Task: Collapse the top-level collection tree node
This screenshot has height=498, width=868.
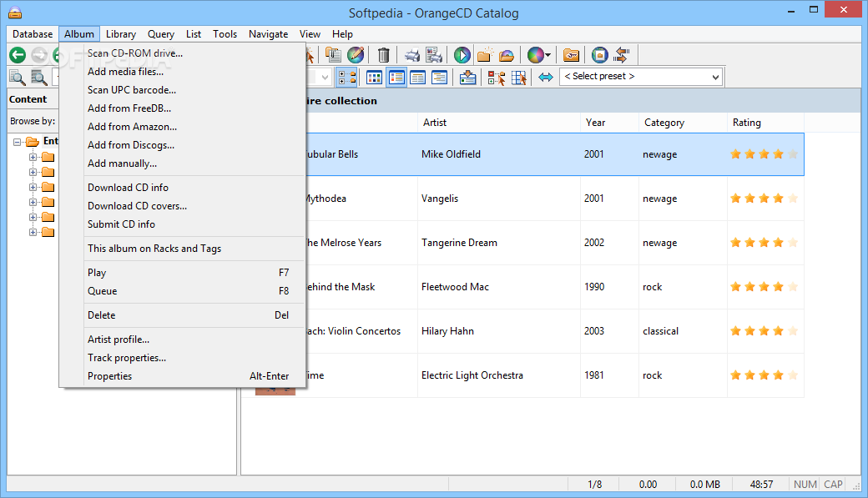Action: [18, 142]
